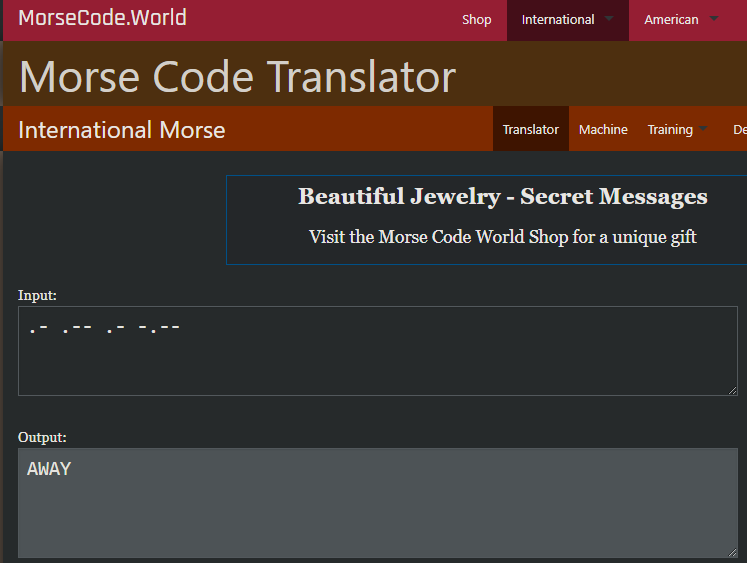Click the 'Output:' field label
Image resolution: width=747 pixels, height=563 pixels.
click(x=42, y=437)
